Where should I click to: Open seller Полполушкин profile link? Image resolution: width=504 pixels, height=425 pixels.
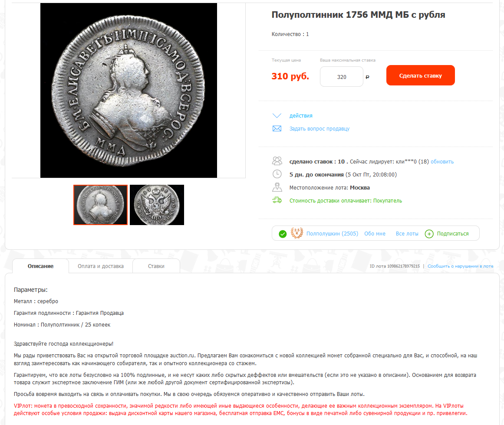(332, 234)
